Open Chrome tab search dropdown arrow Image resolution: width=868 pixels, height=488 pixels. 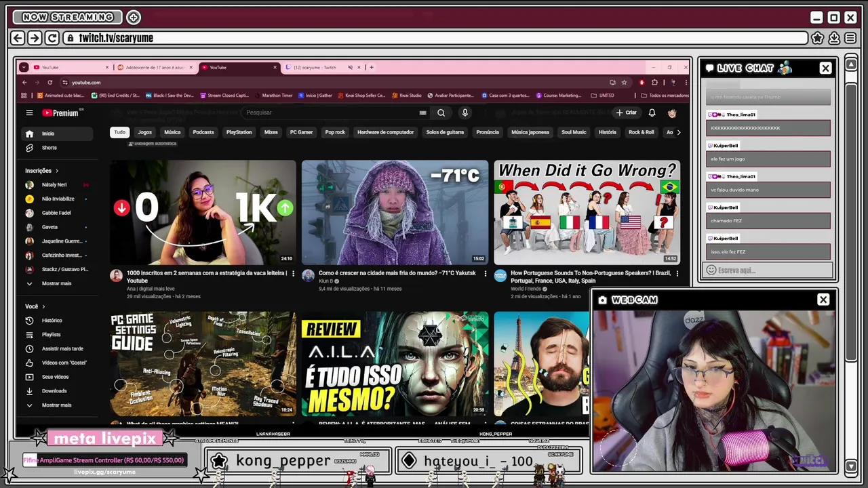[24, 67]
